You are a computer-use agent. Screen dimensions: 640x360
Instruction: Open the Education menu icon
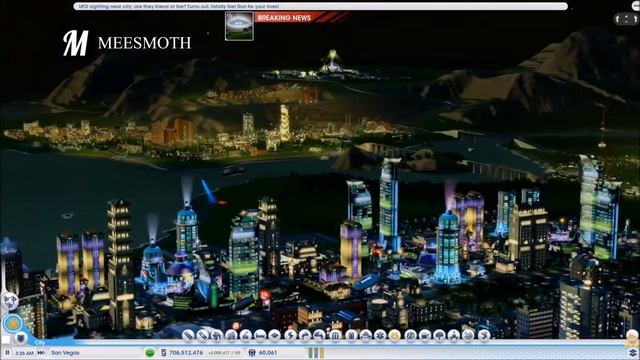tap(410, 336)
